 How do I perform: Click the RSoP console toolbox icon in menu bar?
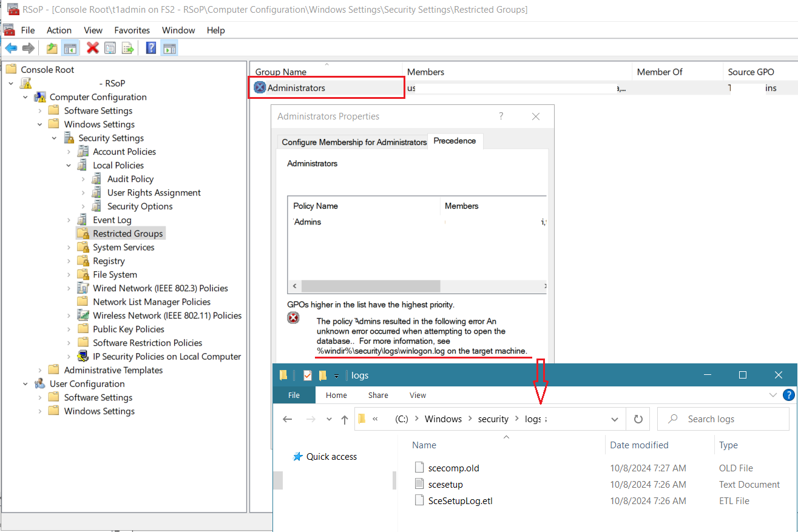tap(9, 30)
